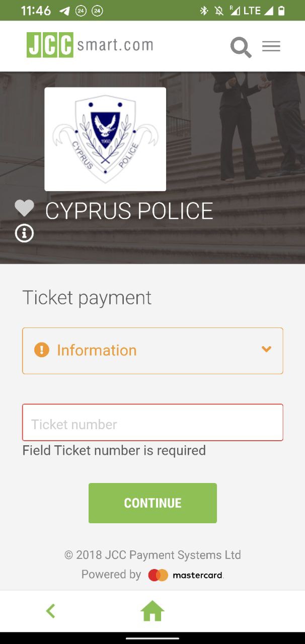Click the CYPRUS POLICE heading text
The image size is (305, 644).
pos(129,211)
